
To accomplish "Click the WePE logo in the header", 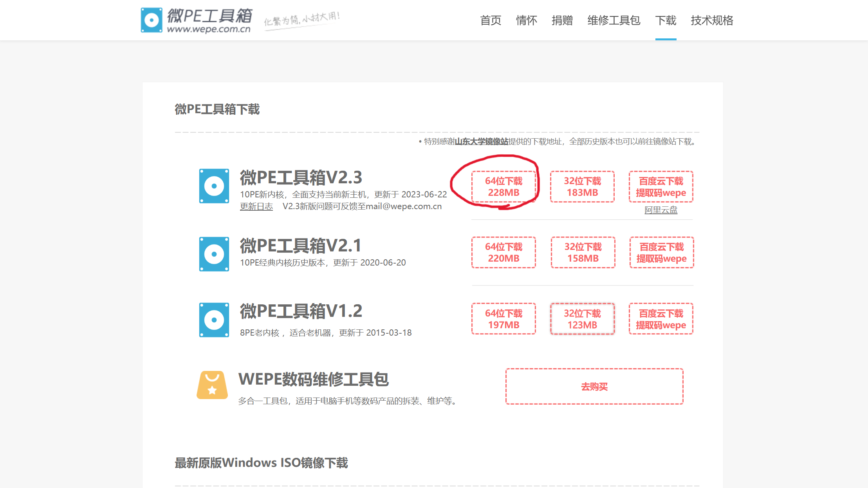I will 196,20.
